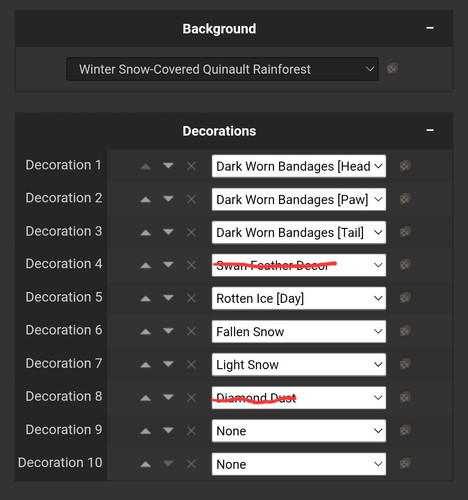The width and height of the screenshot is (468, 500).
Task: Move Decoration 6 up
Action: [x=146, y=332]
